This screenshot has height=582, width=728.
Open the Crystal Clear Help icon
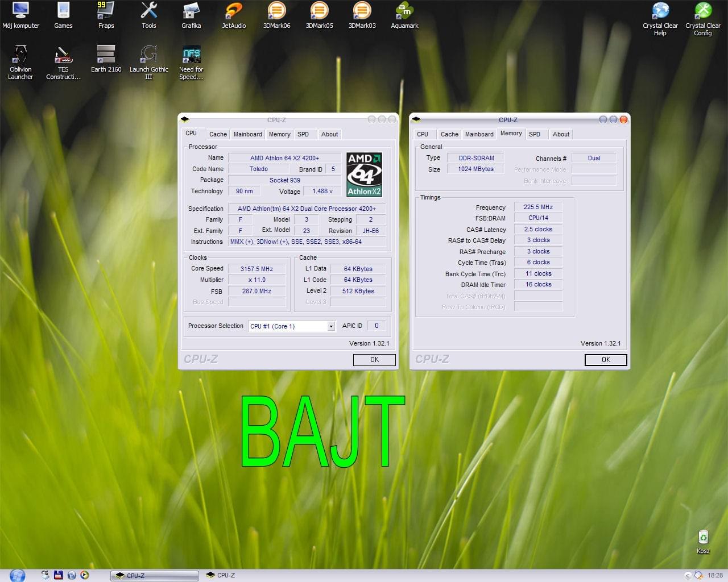[x=660, y=19]
